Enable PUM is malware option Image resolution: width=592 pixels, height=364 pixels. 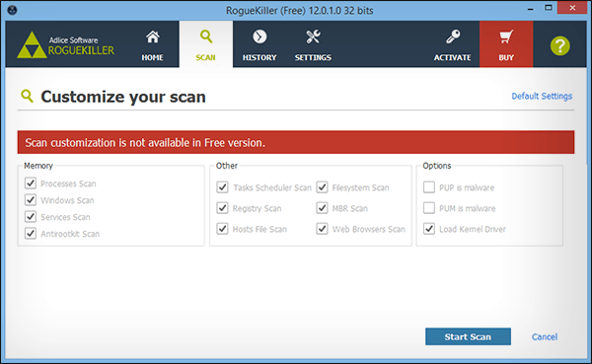pos(429,208)
